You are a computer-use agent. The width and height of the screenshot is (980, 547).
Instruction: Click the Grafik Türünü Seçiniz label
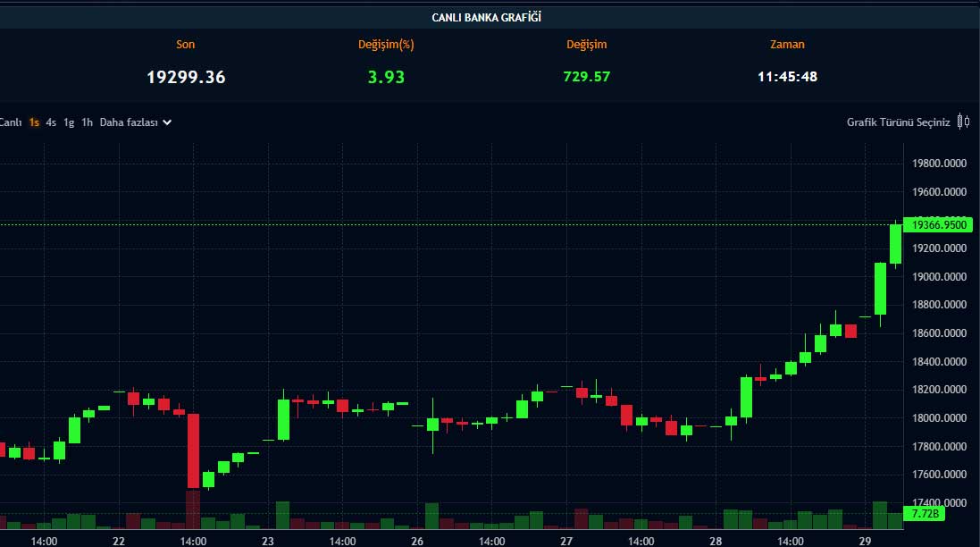(x=898, y=122)
